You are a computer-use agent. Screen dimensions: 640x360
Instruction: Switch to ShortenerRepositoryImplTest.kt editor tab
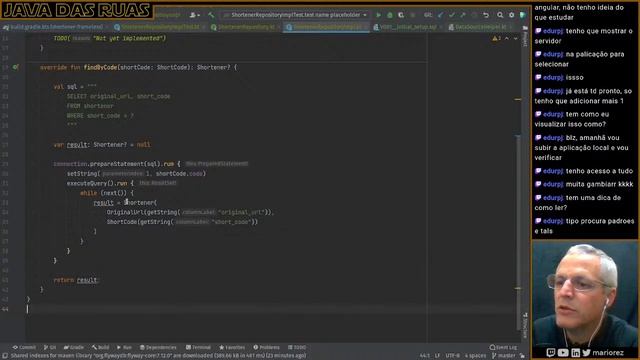159,27
